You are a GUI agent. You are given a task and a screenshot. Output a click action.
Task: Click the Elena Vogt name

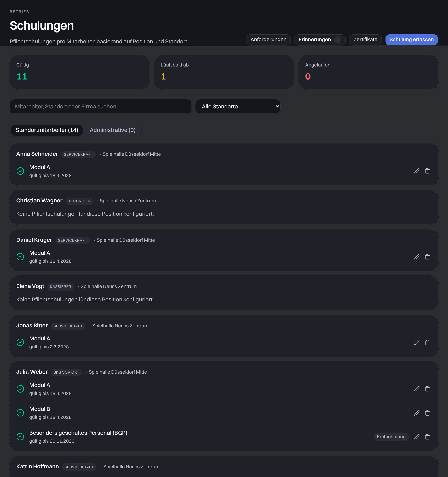pos(30,286)
